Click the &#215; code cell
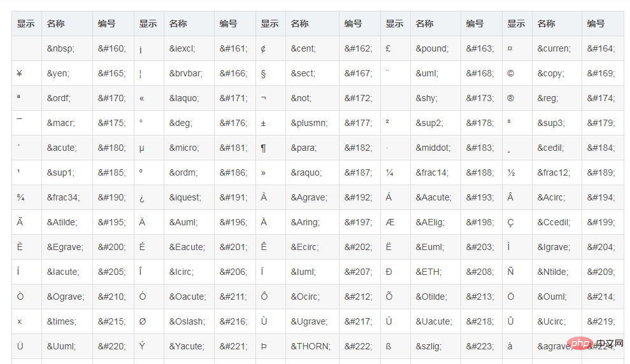The image size is (630, 364). (x=113, y=322)
